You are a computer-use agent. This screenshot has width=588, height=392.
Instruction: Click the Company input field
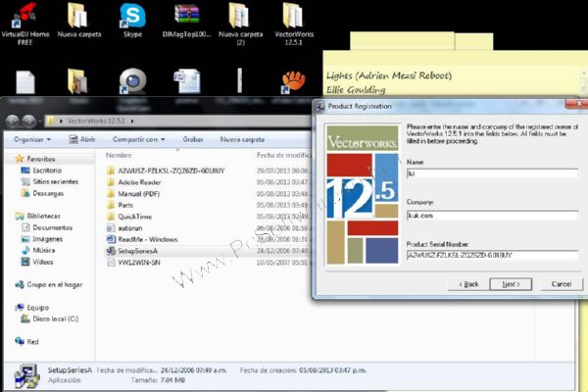coord(492,215)
